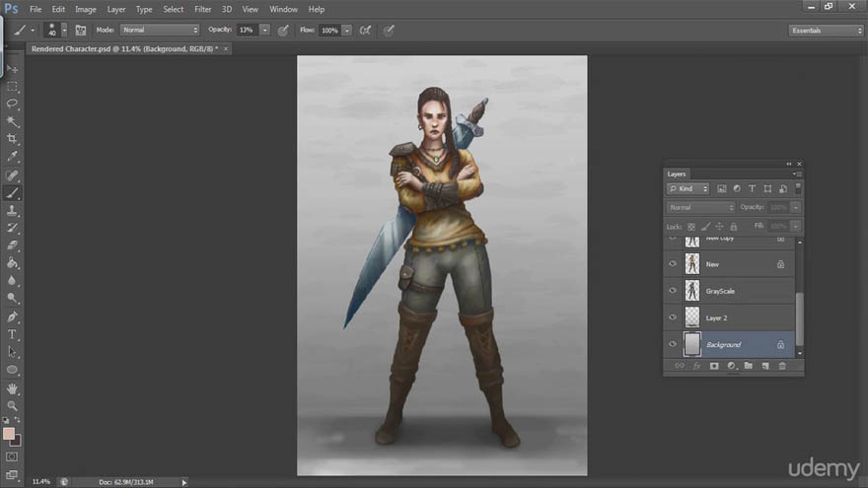Select the Clone Stamp tool

12,211
